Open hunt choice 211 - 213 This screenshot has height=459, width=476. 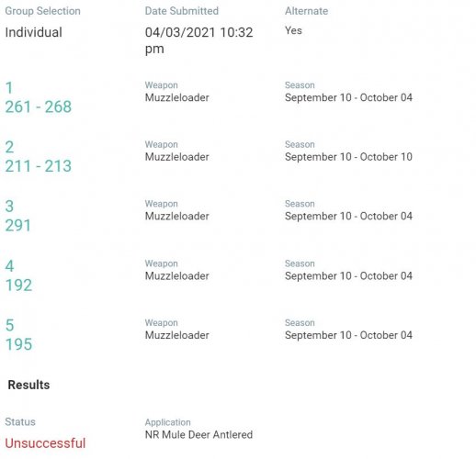(x=39, y=166)
